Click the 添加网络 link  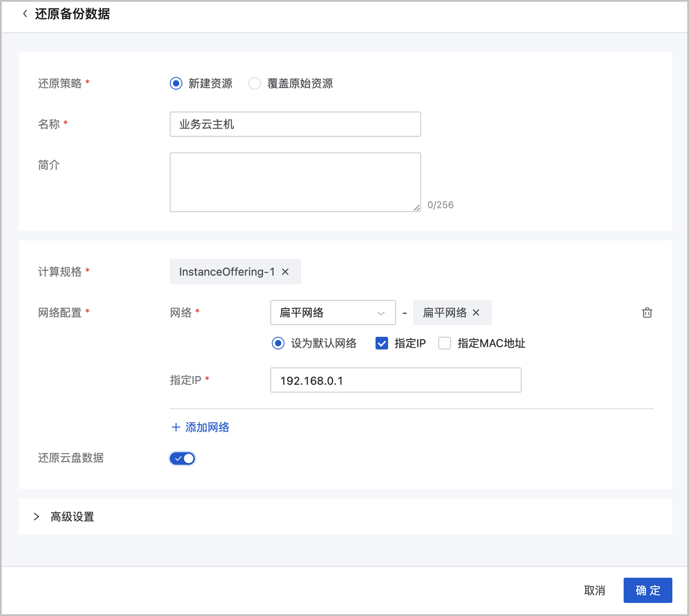click(207, 427)
